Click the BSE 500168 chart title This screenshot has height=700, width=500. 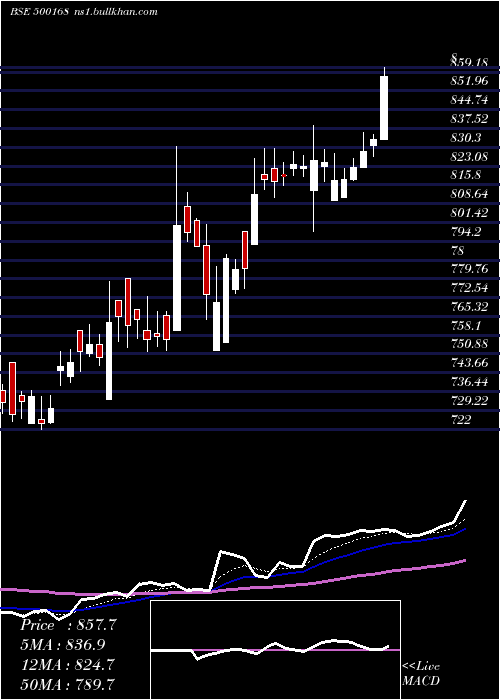point(39,12)
